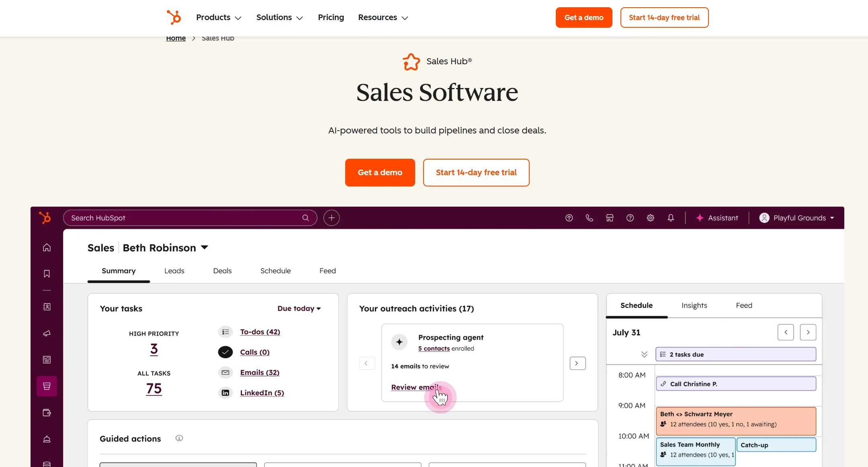Go to previous day in schedule
868x467 pixels.
(786, 332)
